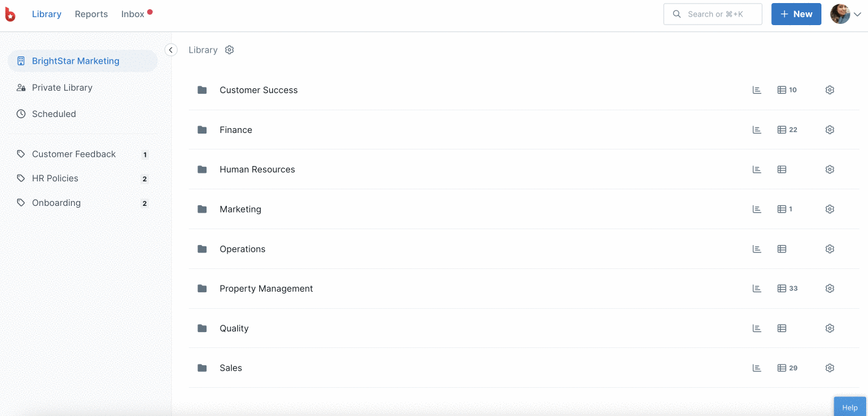The height and width of the screenshot is (416, 868).
Task: Open the Inbox tab
Action: pyautogui.click(x=133, y=14)
